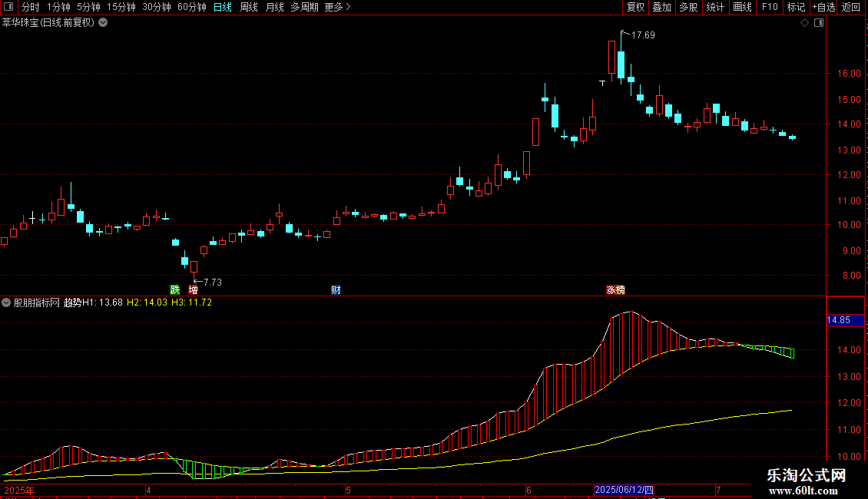Click the 7.73 low price label
The image size is (868, 499).
tap(213, 283)
